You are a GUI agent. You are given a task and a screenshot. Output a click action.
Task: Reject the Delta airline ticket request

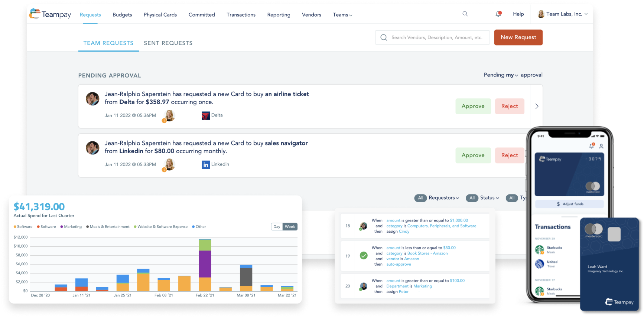[x=510, y=106]
